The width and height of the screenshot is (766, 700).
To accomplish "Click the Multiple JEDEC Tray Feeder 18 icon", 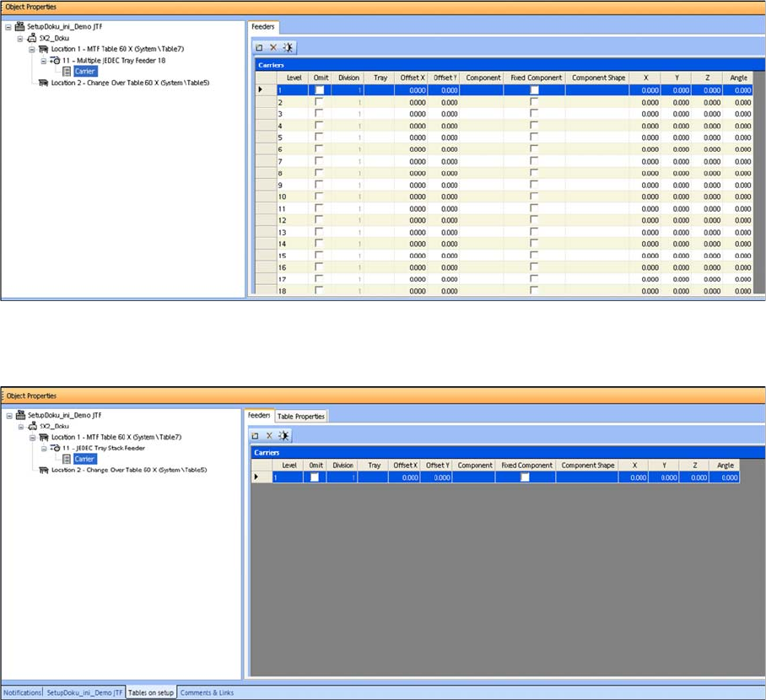I will tap(55, 61).
